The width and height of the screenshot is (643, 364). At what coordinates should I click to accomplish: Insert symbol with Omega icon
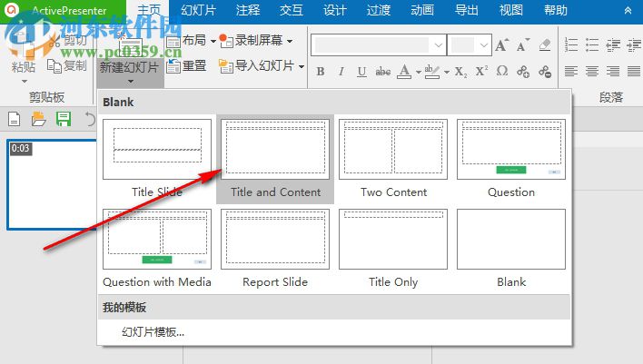click(x=502, y=72)
